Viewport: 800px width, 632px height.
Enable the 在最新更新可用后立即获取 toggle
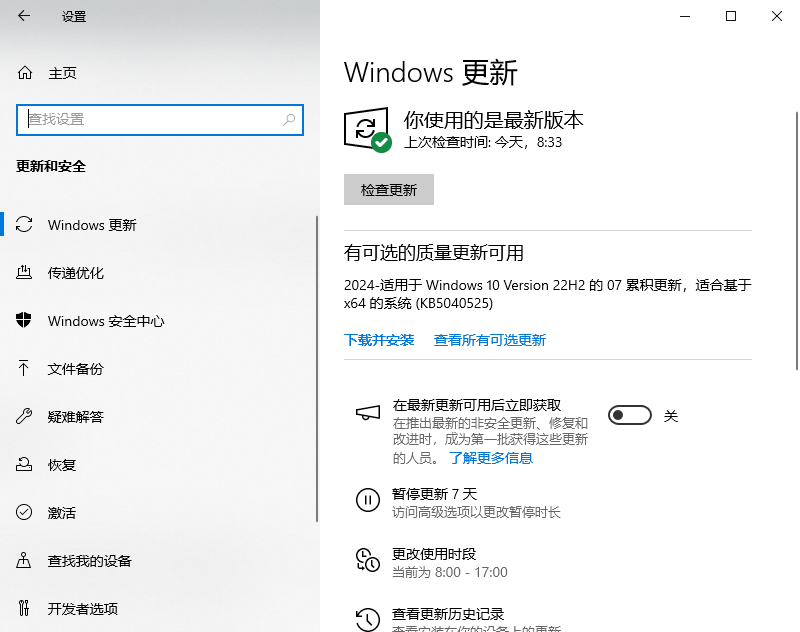[x=629, y=415]
